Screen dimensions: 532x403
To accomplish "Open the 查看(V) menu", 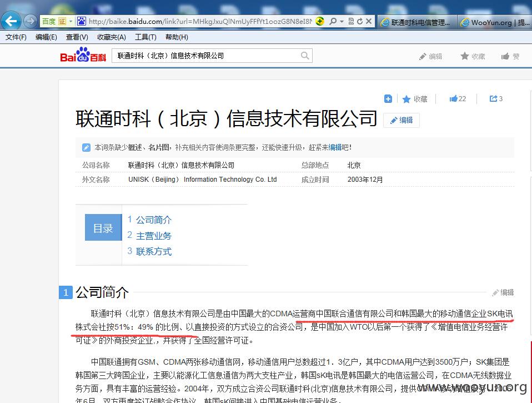I will [77, 37].
